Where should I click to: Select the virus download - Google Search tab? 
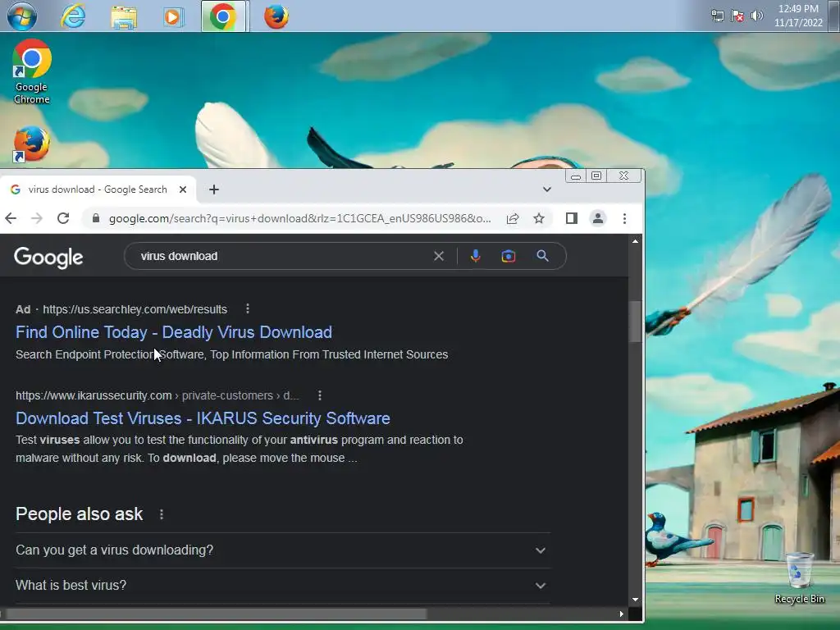tap(98, 189)
